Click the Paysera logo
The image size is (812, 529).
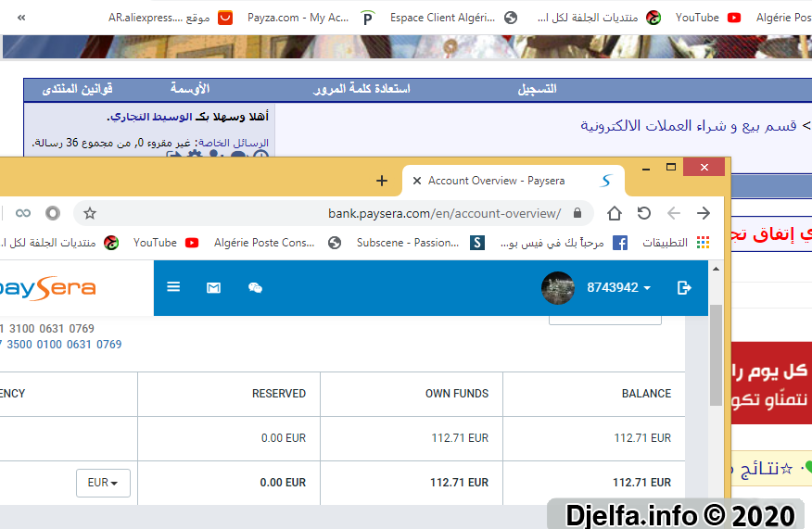click(47, 288)
